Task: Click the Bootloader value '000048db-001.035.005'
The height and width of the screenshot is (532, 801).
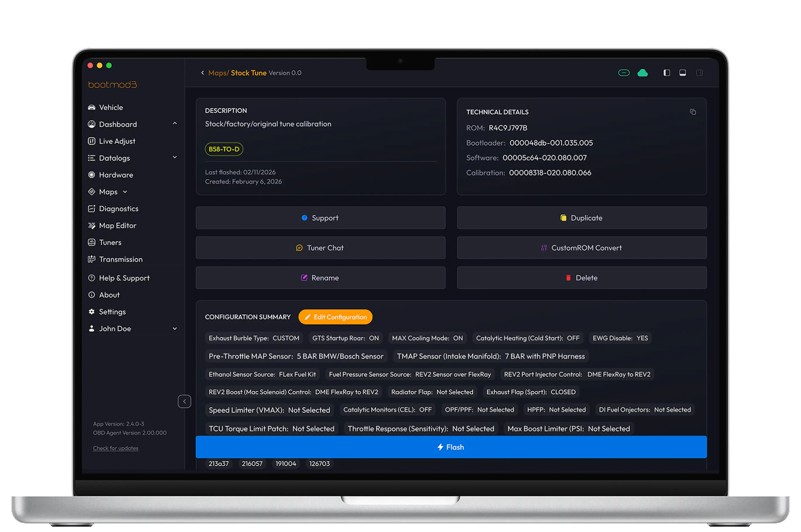Action: [551, 143]
